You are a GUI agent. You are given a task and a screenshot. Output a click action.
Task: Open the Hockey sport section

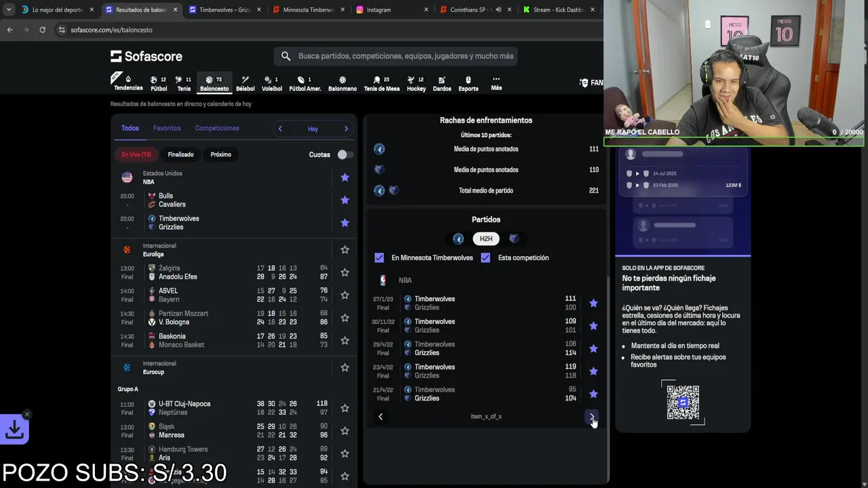(x=416, y=83)
